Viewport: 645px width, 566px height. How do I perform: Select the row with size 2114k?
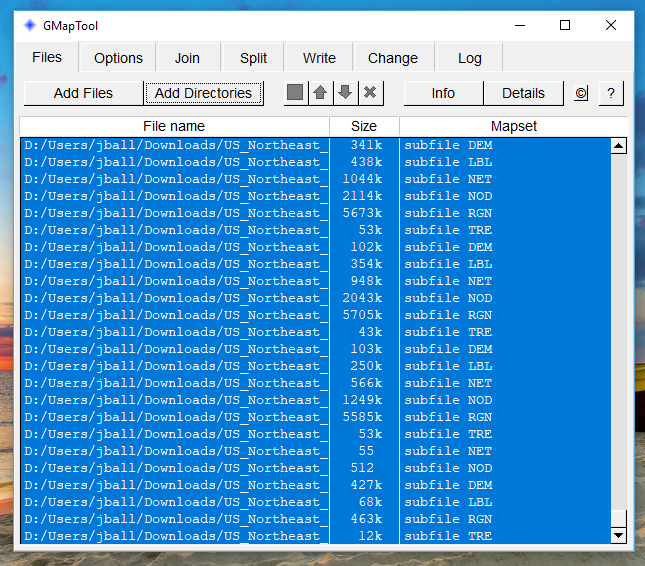pyautogui.click(x=316, y=196)
